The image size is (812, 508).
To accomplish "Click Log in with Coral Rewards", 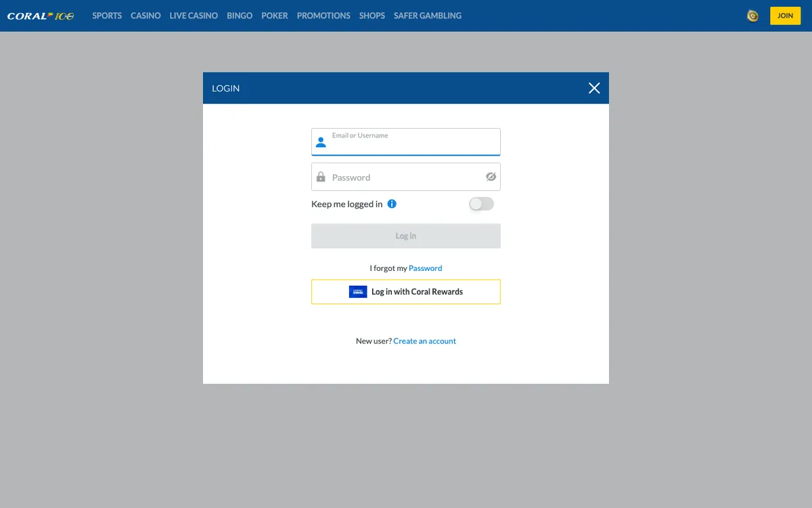I will 406,292.
